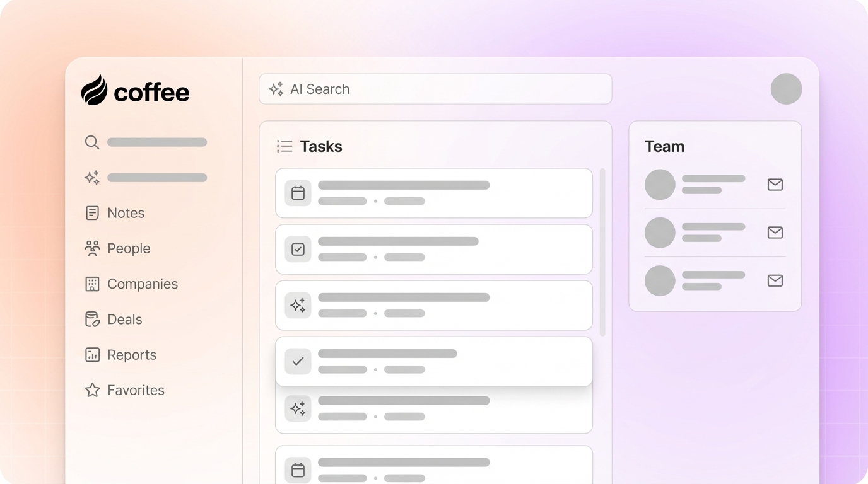Click the coffee logo
The width and height of the screenshot is (868, 484).
click(x=135, y=91)
